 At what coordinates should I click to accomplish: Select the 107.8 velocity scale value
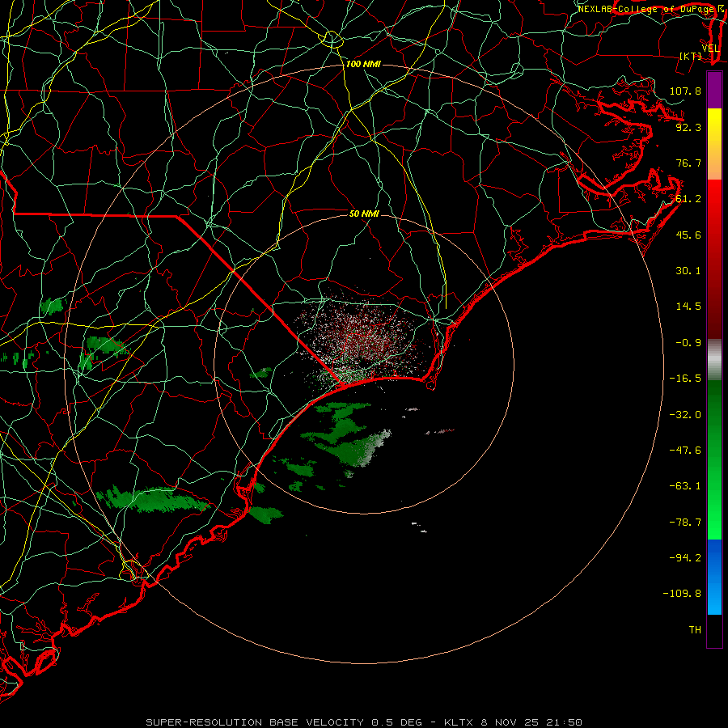pyautogui.click(x=685, y=91)
